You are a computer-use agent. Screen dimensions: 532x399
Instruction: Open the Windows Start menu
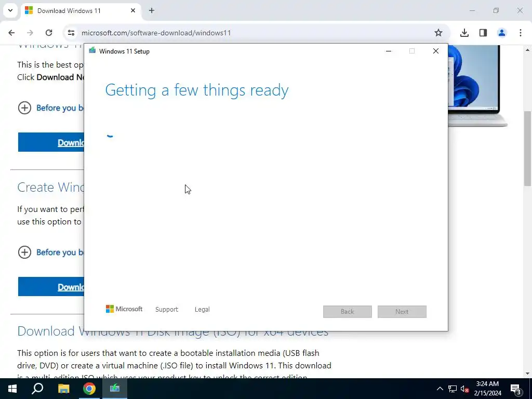click(12, 389)
